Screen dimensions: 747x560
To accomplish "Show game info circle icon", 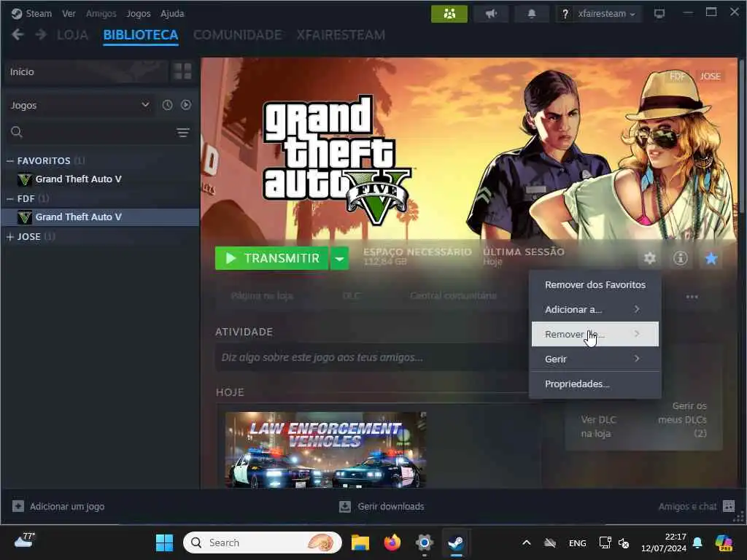I will click(681, 258).
